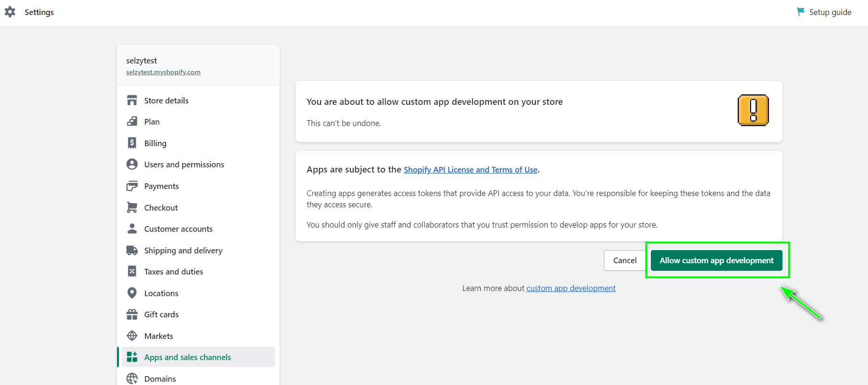Open selzytest.myshopify.com store link
Image resolution: width=868 pixels, height=385 pixels.
coord(163,72)
